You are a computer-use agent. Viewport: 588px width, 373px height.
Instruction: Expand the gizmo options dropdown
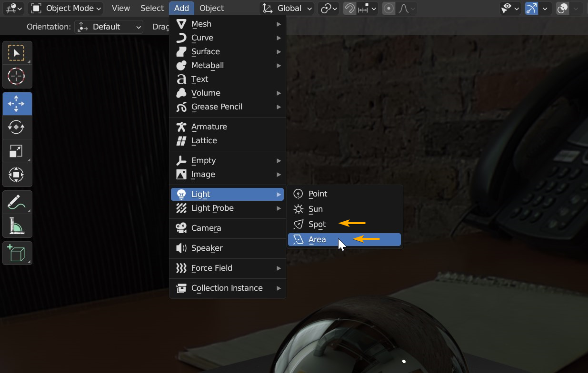coord(545,8)
